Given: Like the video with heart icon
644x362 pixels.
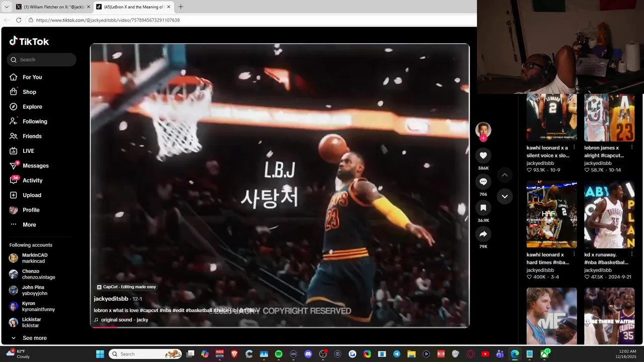Looking at the screenshot, I should coord(483,155).
